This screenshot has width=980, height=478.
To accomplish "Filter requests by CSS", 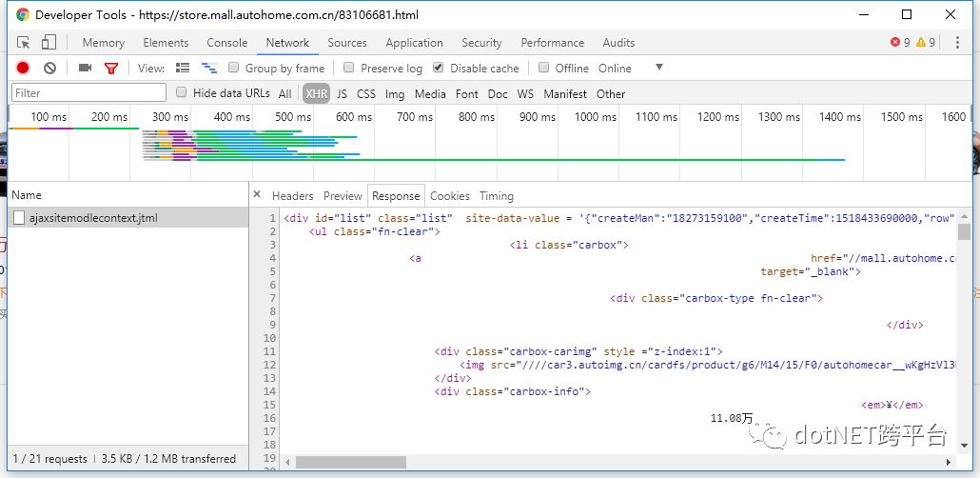I will point(366,94).
